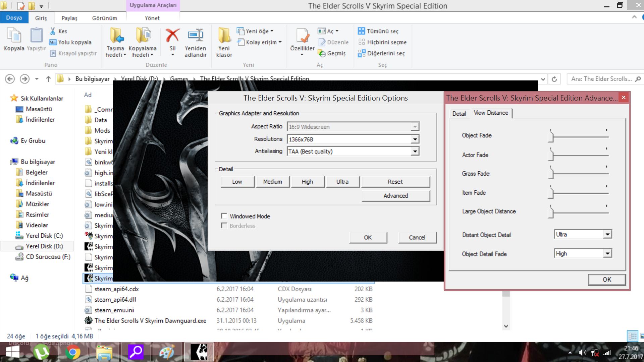Click the Up one level arrow

[x=48, y=79]
